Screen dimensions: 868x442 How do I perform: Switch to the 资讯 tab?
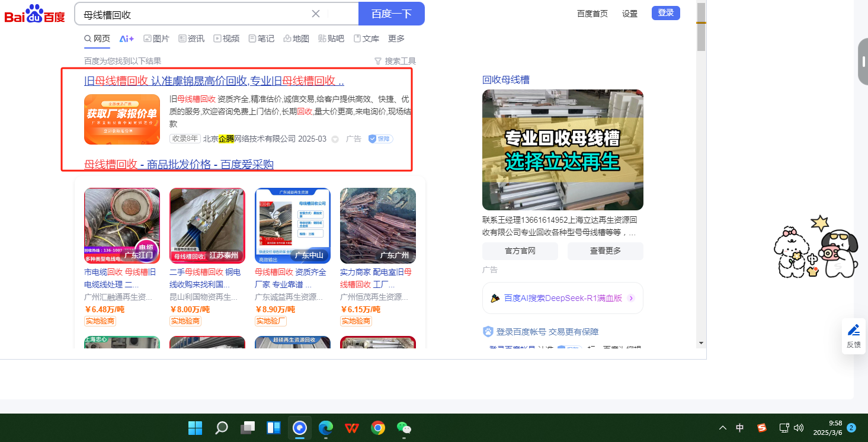pyautogui.click(x=191, y=39)
